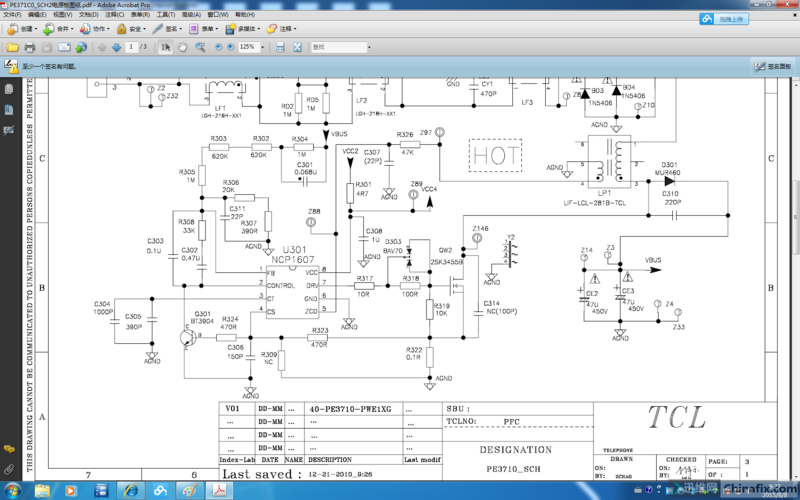800x500 pixels.
Task: Go to previous page with up arrow
Action: tap(102, 47)
